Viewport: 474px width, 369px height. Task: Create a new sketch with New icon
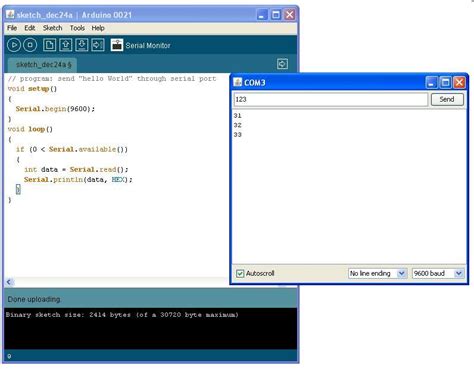49,45
